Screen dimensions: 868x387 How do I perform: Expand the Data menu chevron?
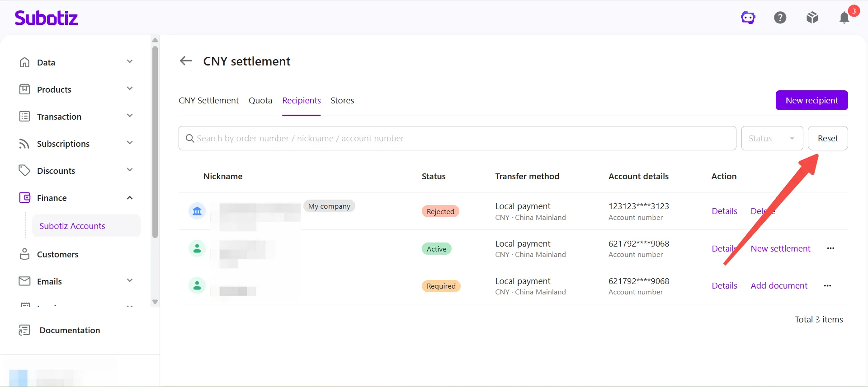click(x=130, y=62)
